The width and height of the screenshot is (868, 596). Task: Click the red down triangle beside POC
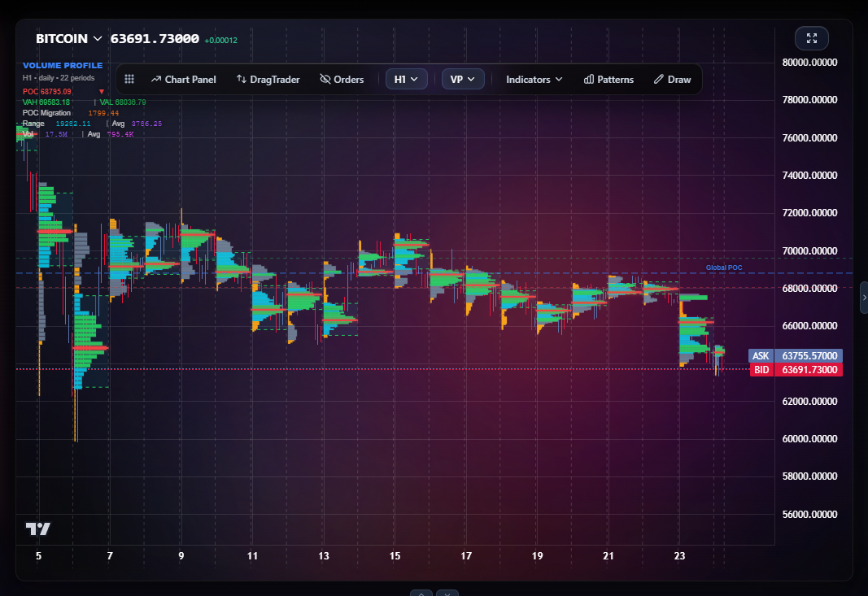pyautogui.click(x=102, y=91)
